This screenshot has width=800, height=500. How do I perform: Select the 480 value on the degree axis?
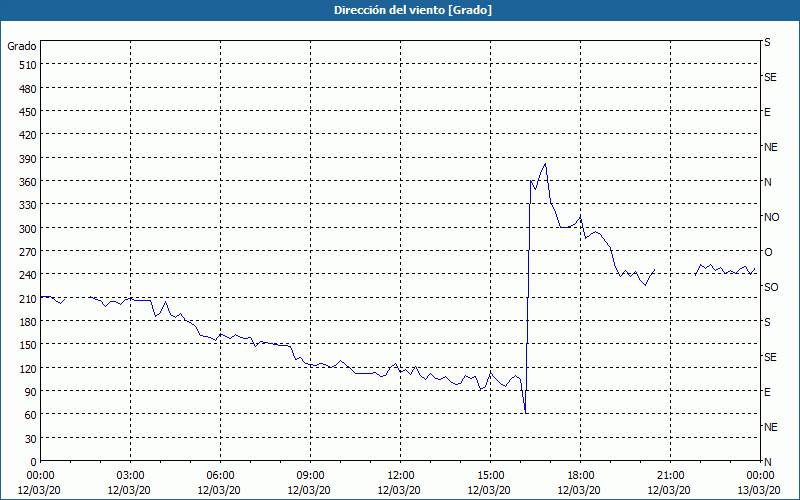point(28,89)
